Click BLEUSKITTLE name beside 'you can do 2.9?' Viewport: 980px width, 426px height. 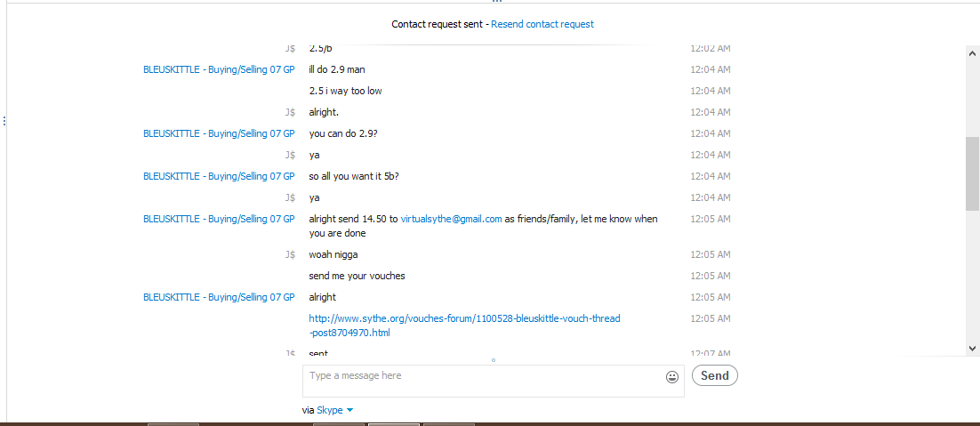point(219,133)
